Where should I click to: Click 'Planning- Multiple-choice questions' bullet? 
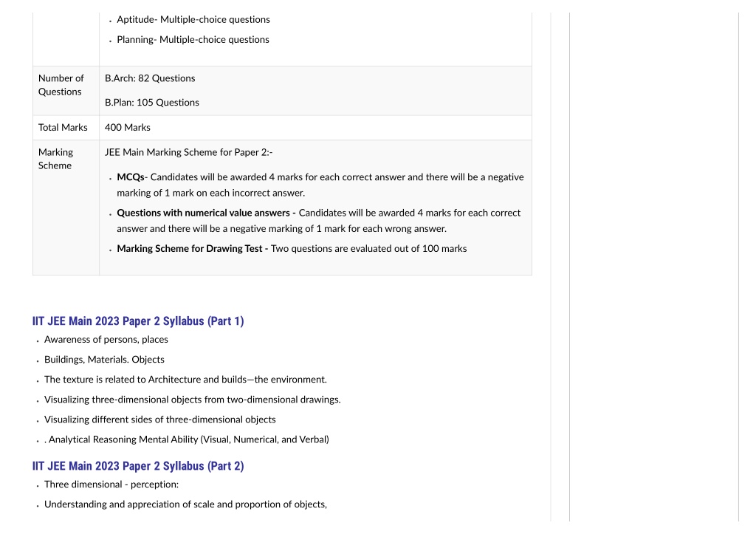pyautogui.click(x=193, y=40)
